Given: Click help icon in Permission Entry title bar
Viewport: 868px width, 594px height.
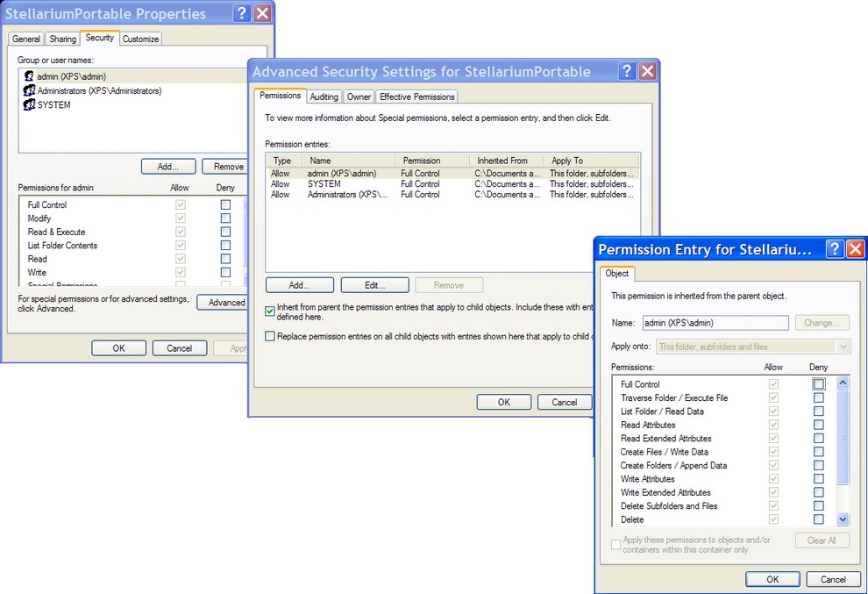Looking at the screenshot, I should [x=834, y=249].
